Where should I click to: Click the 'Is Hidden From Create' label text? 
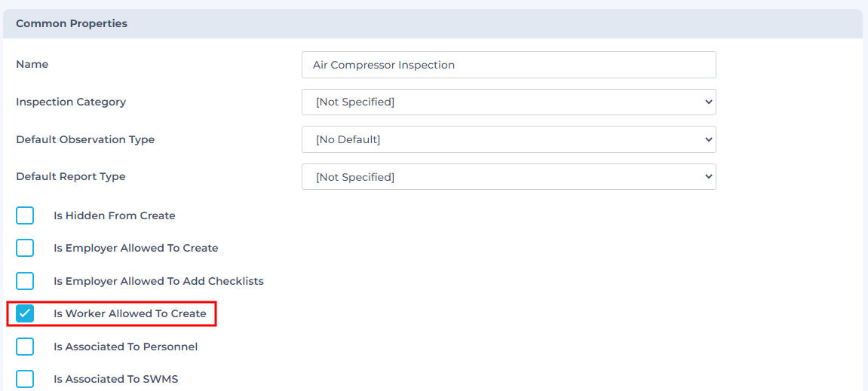click(114, 215)
